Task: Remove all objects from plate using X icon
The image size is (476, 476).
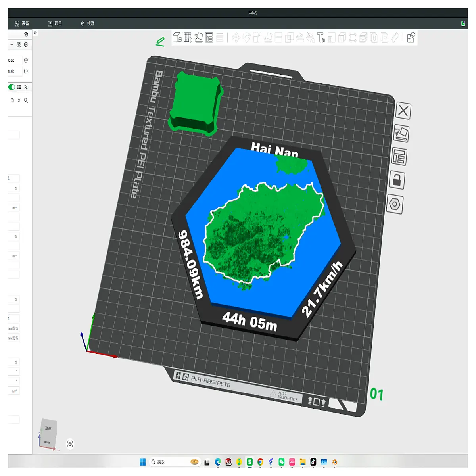Action: pos(403,111)
